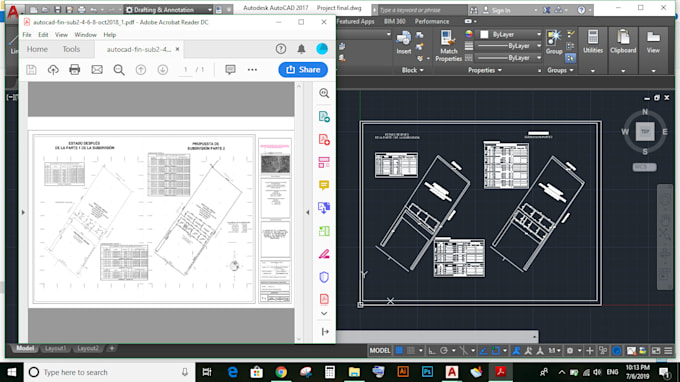This screenshot has height=382, width=680.
Task: Go to the next page arrow
Action: 163,70
